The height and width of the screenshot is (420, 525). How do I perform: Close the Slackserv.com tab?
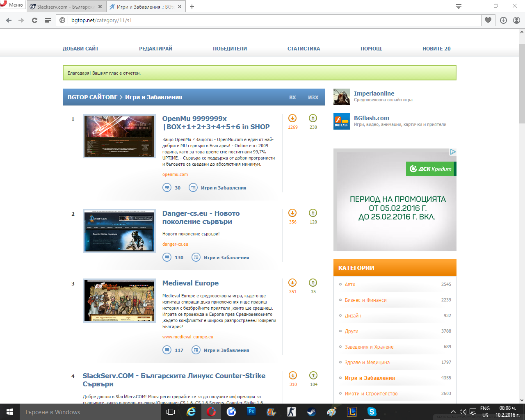pos(100,7)
